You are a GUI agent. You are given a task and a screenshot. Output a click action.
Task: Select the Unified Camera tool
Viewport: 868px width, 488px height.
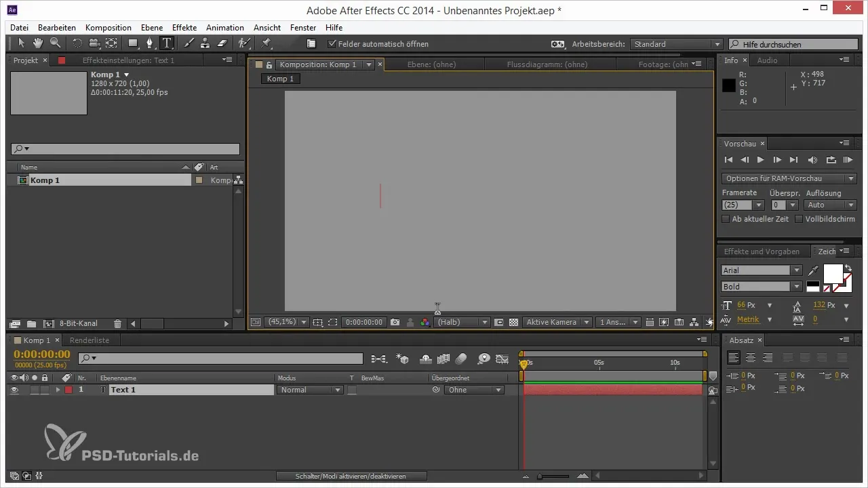[x=94, y=43]
